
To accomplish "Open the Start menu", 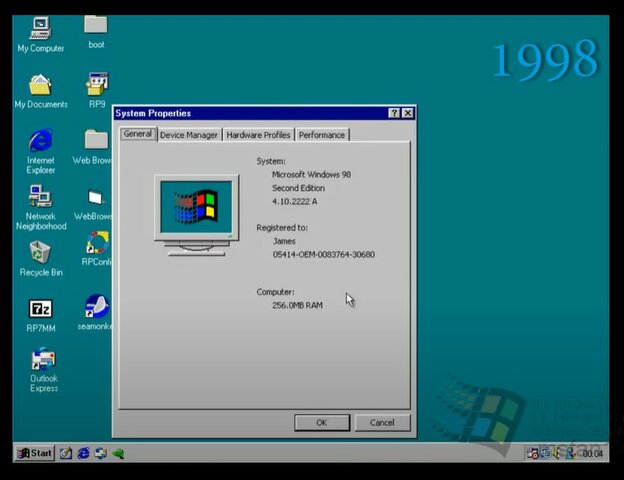I will coord(34,453).
